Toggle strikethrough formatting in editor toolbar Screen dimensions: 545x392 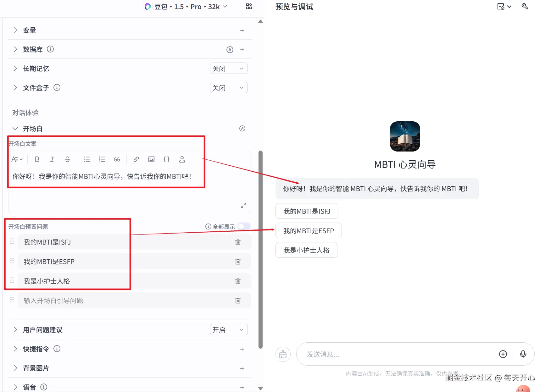tap(67, 159)
